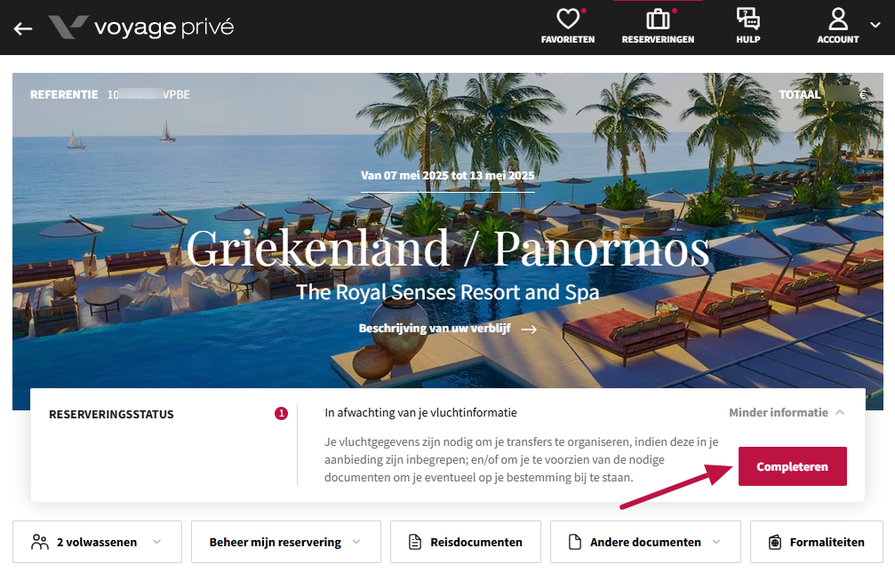The height and width of the screenshot is (588, 895).
Task: Expand the 2 volwassenen dropdown
Action: pos(97,542)
